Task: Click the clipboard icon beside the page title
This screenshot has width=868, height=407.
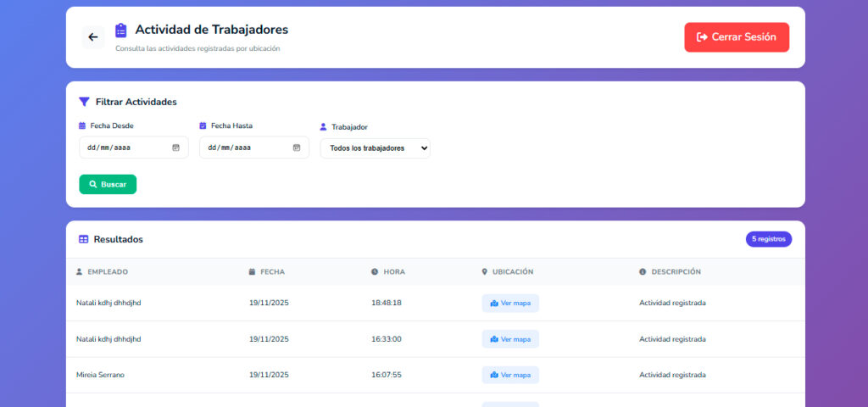Action: click(121, 31)
